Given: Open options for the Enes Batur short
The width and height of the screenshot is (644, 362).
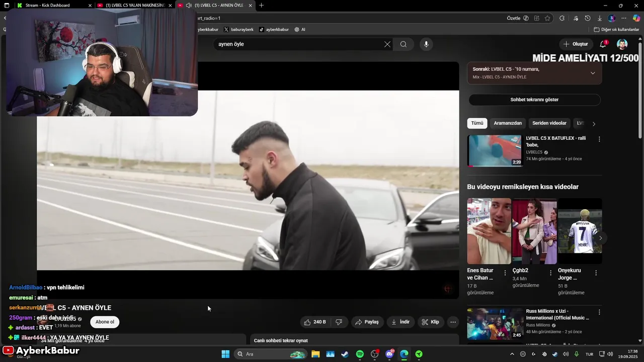Looking at the screenshot, I should pos(505,273).
